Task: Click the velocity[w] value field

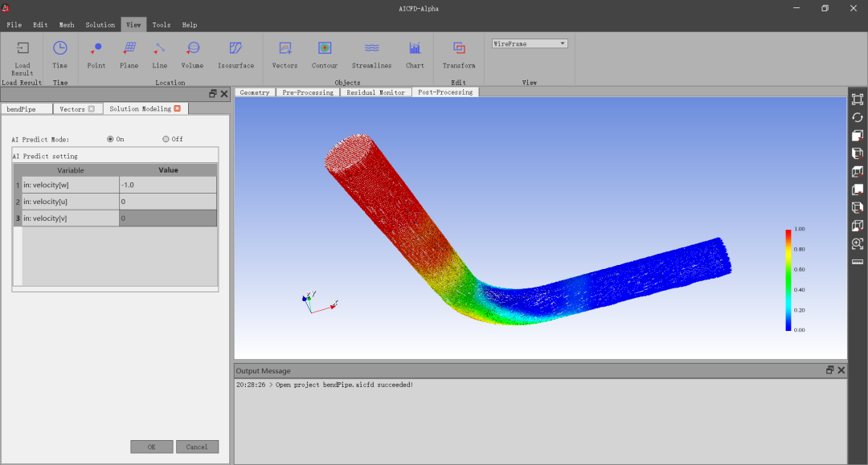Action: coord(168,185)
